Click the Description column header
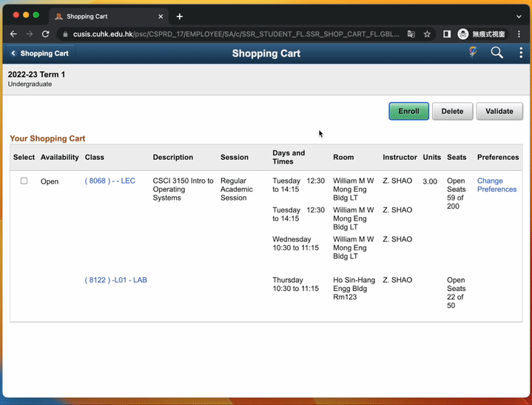Image resolution: width=532 pixels, height=405 pixels. 172,157
